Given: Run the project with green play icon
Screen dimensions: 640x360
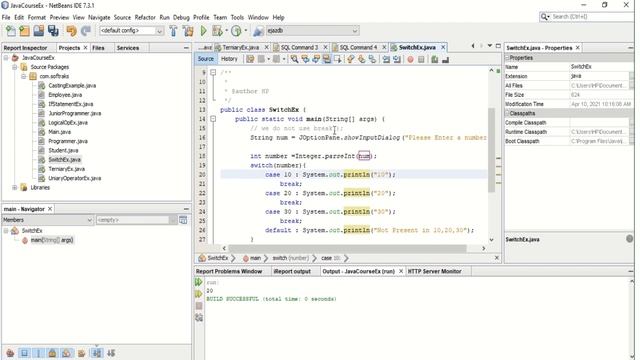Looking at the screenshot, I should click(203, 31).
